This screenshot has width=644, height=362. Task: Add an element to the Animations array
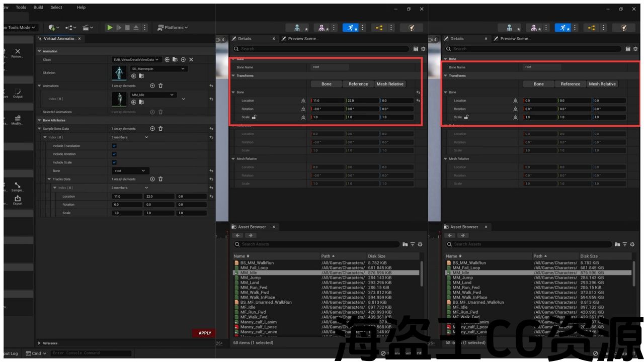coord(152,86)
